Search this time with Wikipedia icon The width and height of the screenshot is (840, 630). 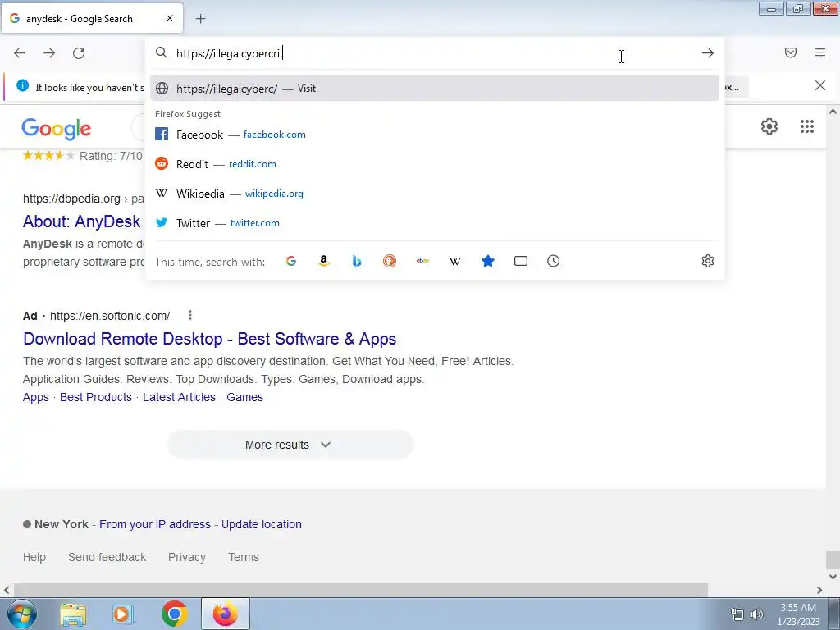coord(454,261)
